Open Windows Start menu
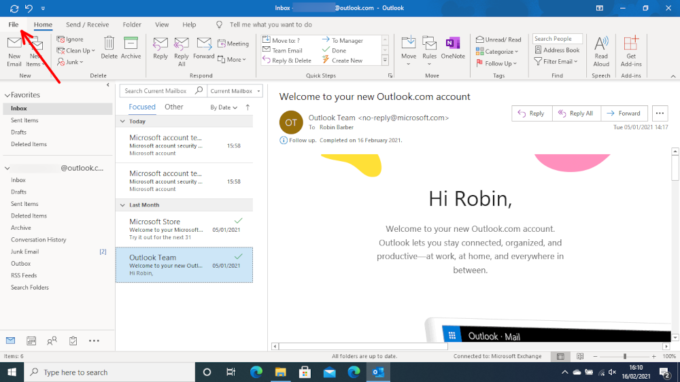 [12, 372]
